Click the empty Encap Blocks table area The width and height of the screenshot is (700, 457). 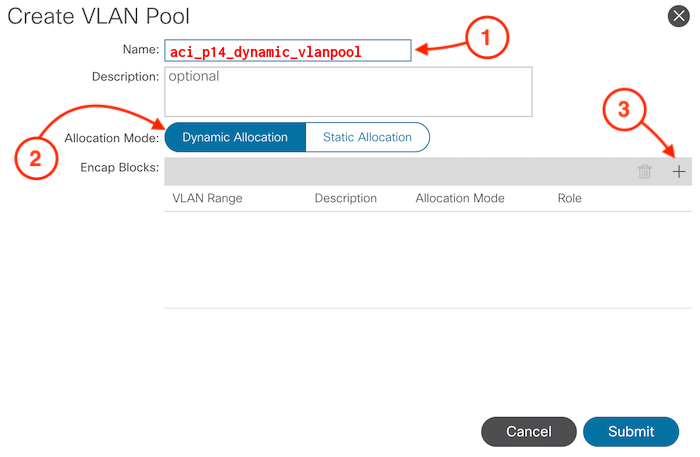(x=427, y=260)
